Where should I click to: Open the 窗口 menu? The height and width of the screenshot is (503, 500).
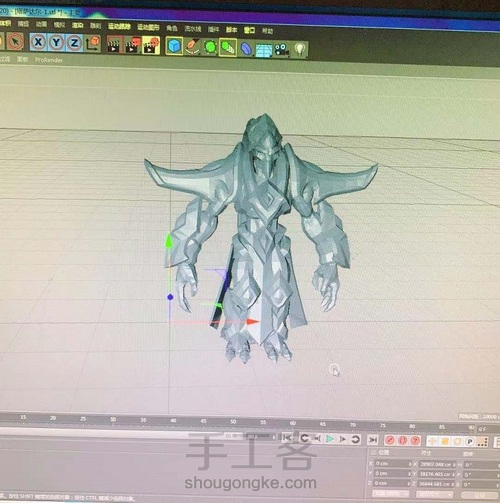click(x=249, y=30)
